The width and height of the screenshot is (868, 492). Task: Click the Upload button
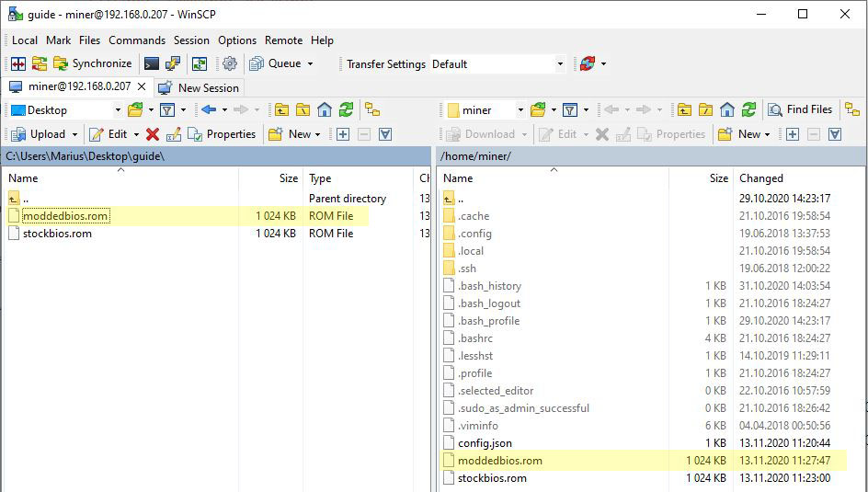[38, 134]
